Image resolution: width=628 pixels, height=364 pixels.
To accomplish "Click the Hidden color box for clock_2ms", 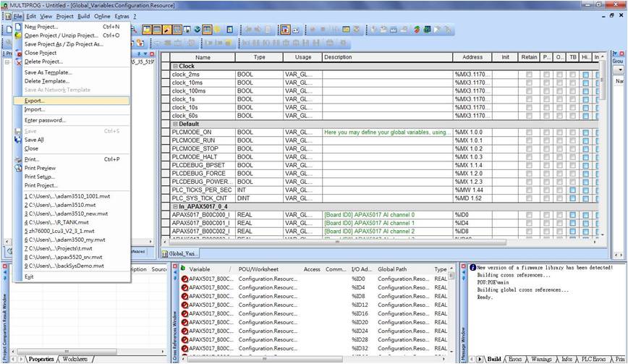I will point(585,75).
